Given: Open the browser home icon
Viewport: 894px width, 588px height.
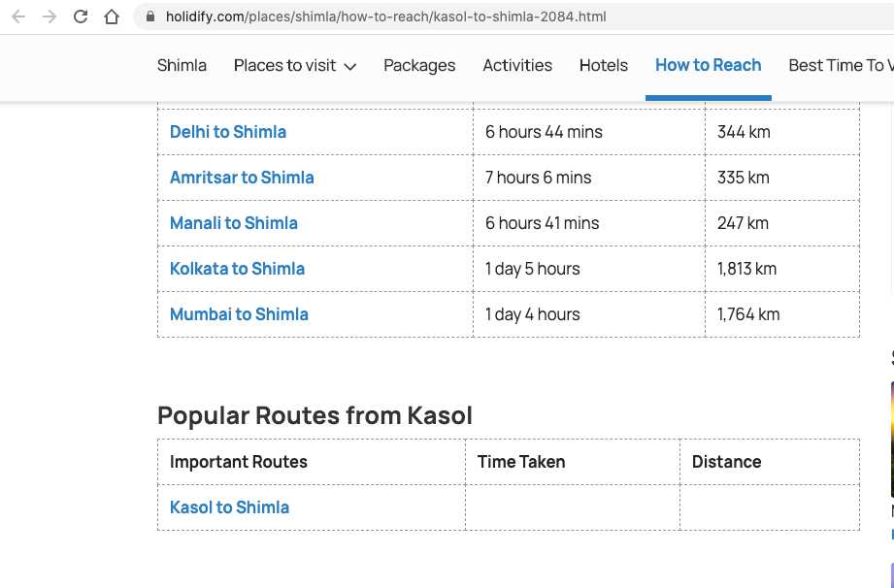Looking at the screenshot, I should (x=112, y=16).
